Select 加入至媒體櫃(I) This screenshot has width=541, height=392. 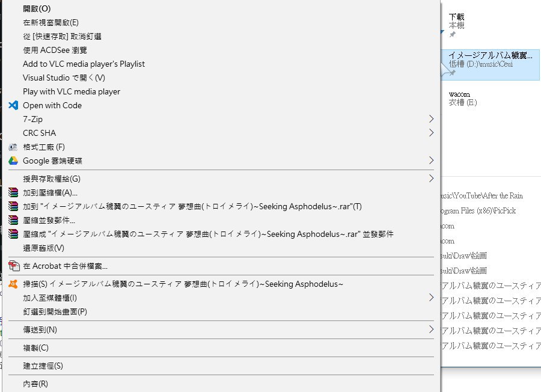[221, 298]
